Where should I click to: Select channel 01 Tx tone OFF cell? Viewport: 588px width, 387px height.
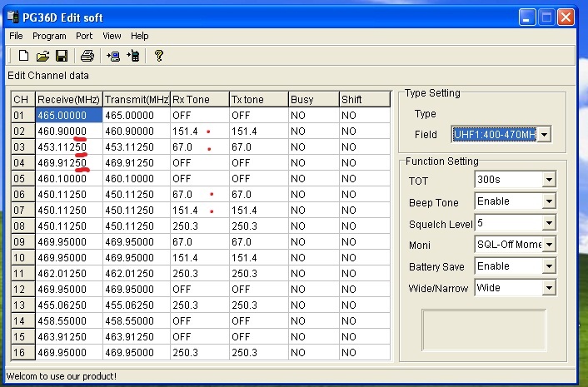pos(259,116)
